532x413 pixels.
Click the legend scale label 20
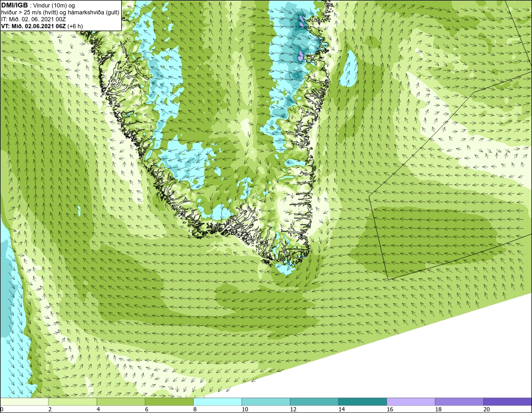coord(487,409)
